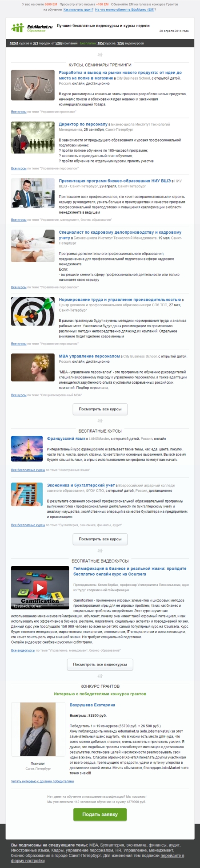
Task: Open the Директор по персоналу course link
Action: click(83, 124)
